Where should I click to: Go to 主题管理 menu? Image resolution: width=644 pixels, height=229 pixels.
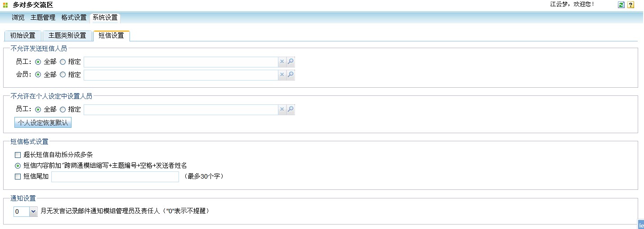click(43, 18)
